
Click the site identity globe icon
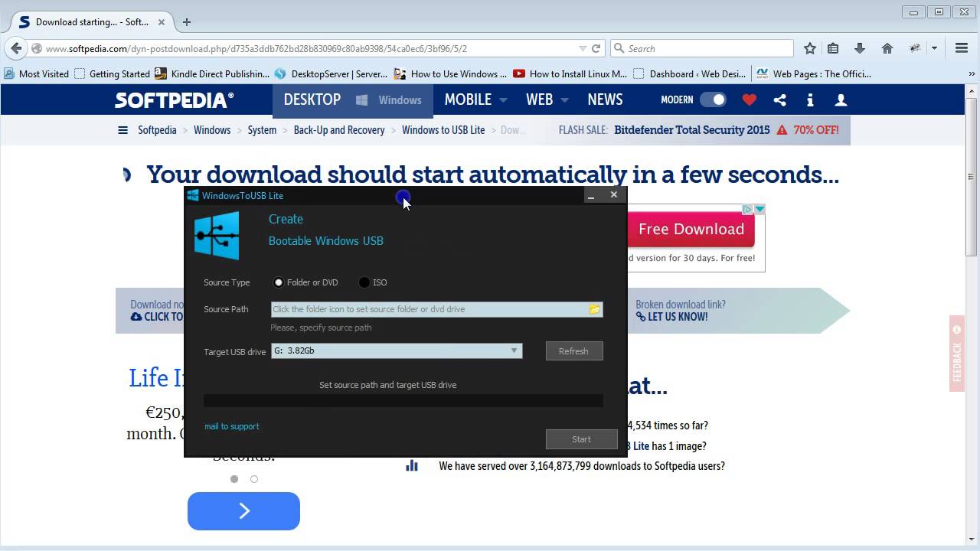(36, 48)
